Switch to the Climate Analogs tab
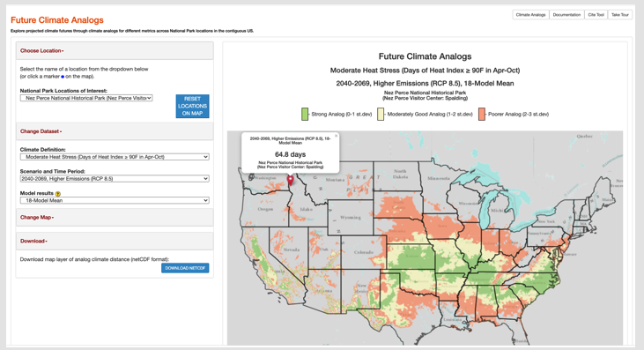The height and width of the screenshot is (350, 644). pyautogui.click(x=530, y=15)
